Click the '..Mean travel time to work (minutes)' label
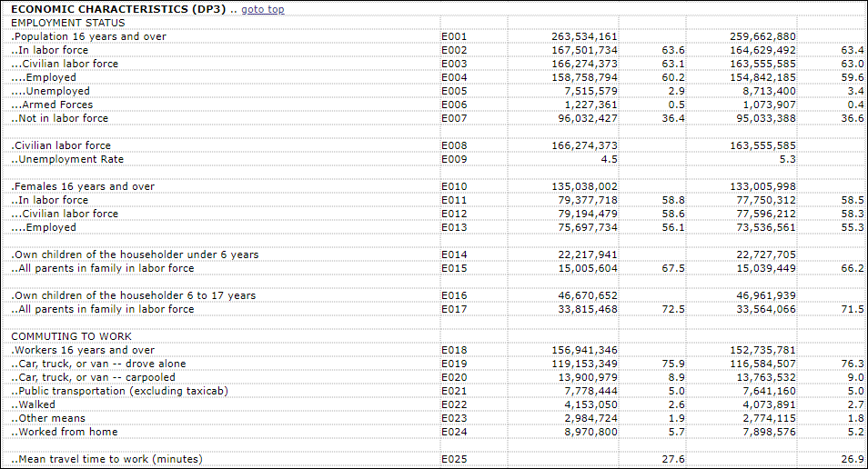 tap(106, 459)
